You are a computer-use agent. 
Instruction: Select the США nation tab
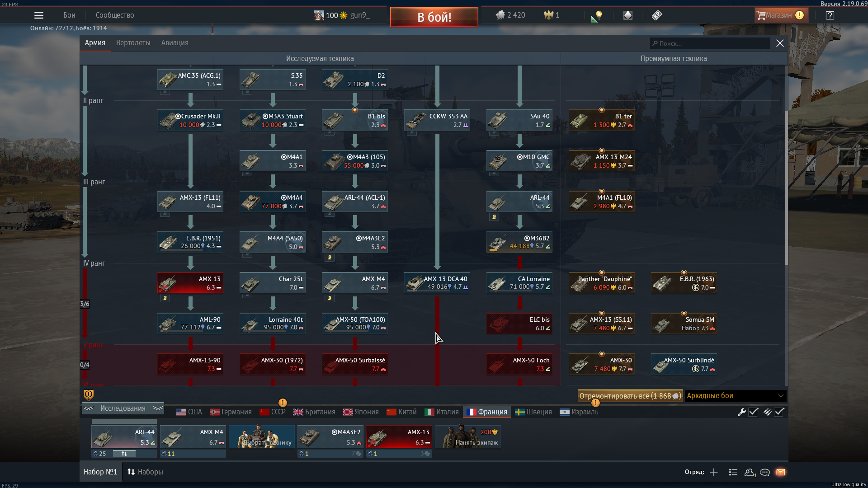pyautogui.click(x=189, y=412)
